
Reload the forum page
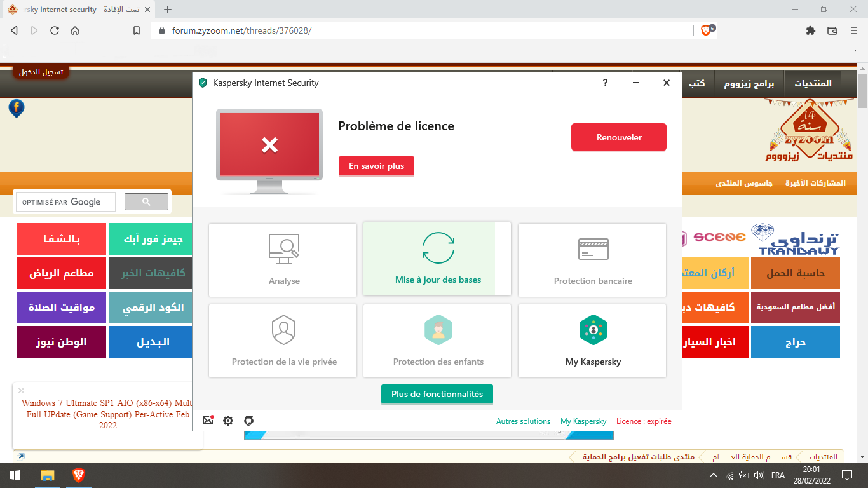tap(55, 30)
